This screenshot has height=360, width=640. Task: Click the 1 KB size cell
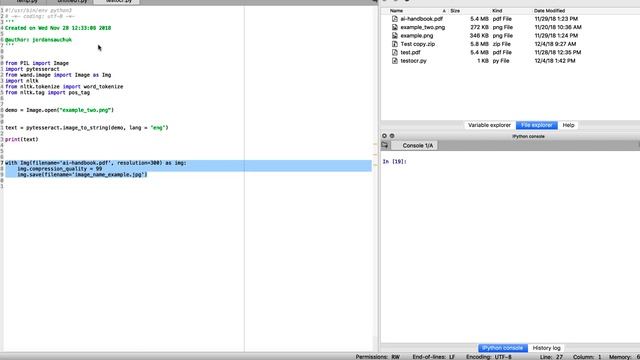[482, 61]
